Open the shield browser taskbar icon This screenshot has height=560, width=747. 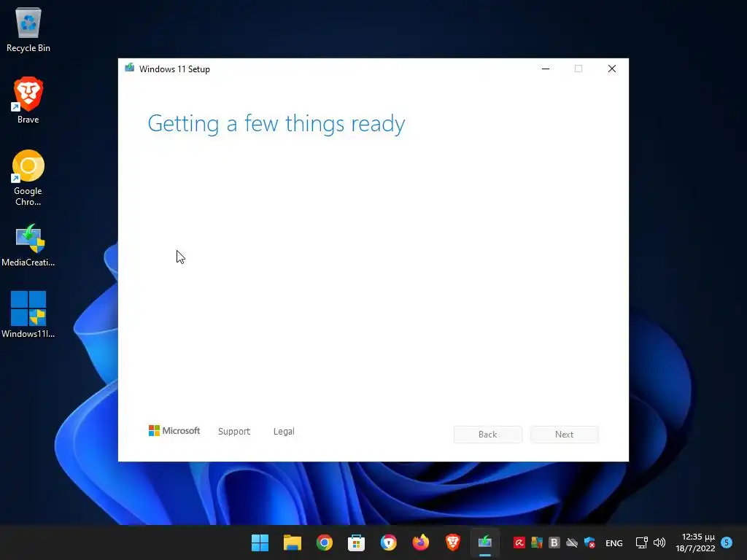tap(388, 542)
